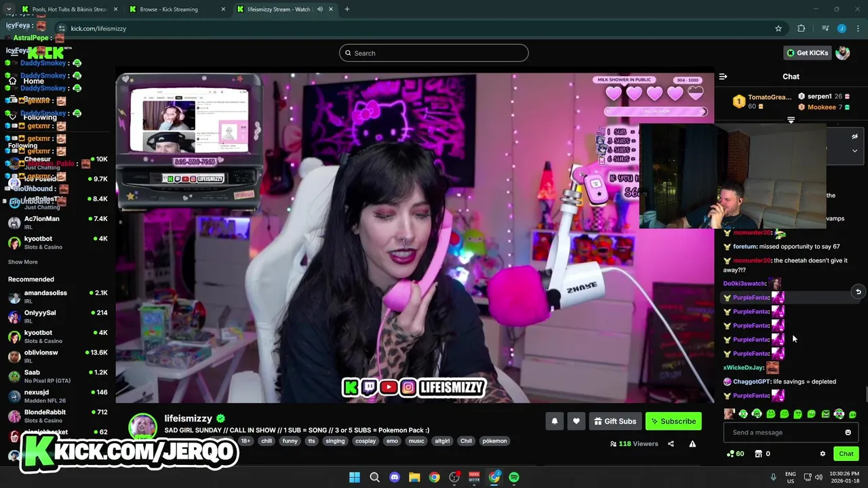Click the Get KICKs button
This screenshot has width=868, height=488.
pos(807,53)
